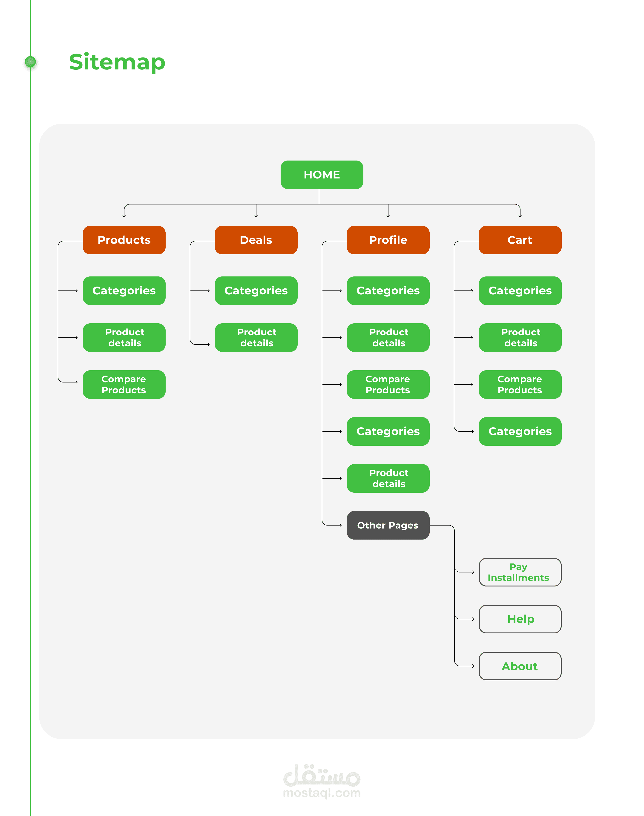Select the last Categories box under Cart
The image size is (644, 816).
tap(520, 431)
